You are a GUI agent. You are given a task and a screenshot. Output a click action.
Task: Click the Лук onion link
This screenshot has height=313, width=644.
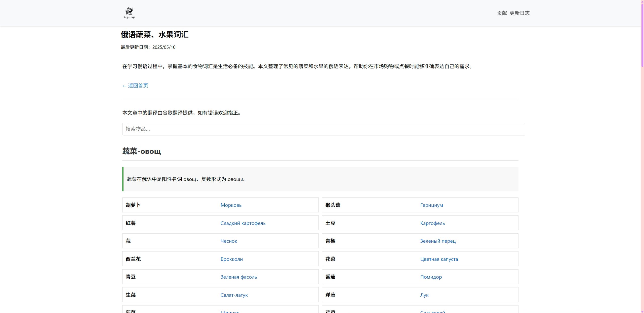pyautogui.click(x=424, y=295)
